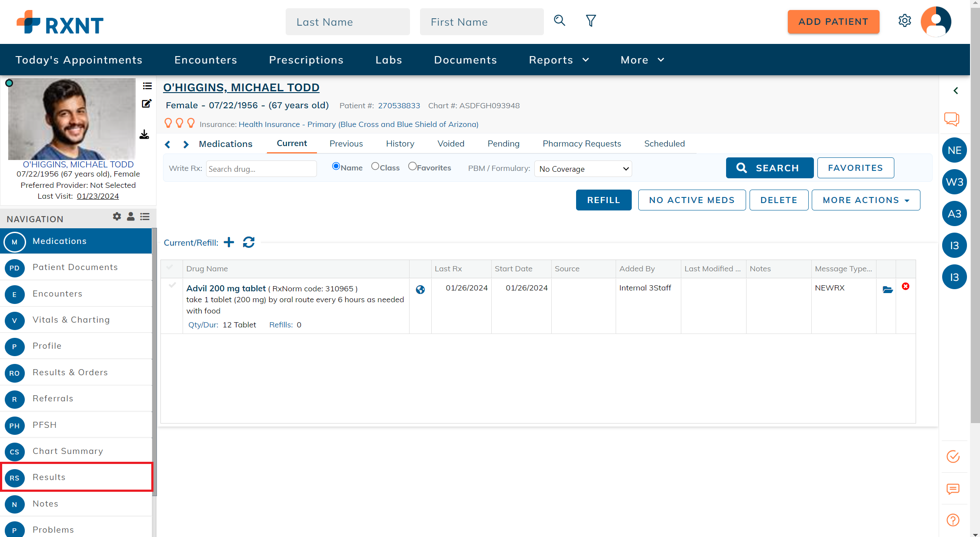This screenshot has width=980, height=537.
Task: Select the Name search radio button
Action: [336, 166]
